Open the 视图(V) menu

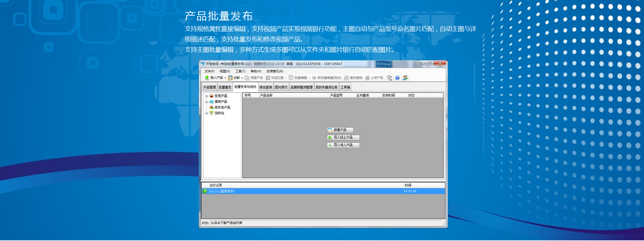tap(225, 71)
